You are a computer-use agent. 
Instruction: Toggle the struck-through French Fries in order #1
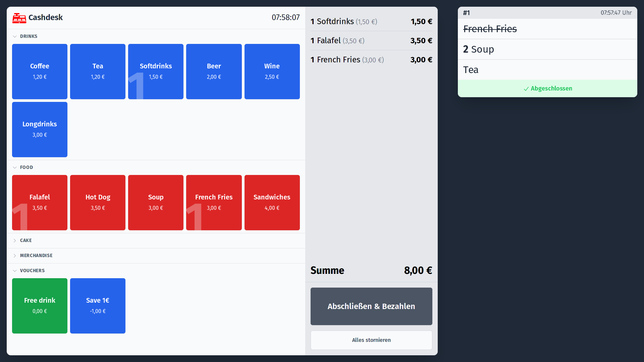547,29
